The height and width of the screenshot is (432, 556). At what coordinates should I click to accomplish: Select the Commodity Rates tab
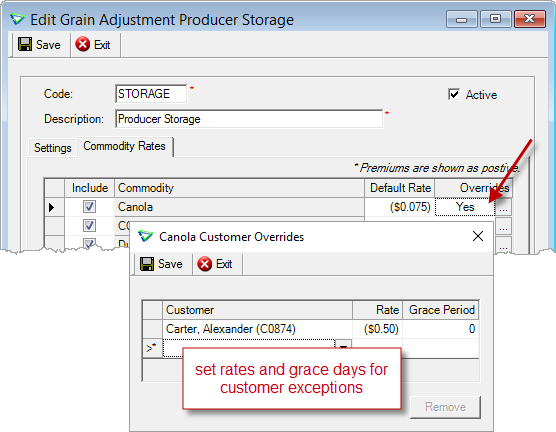pos(124,146)
